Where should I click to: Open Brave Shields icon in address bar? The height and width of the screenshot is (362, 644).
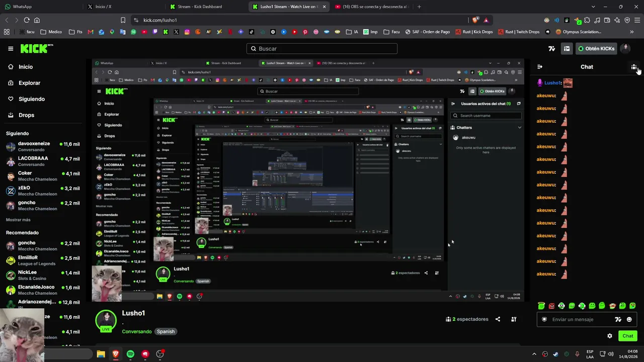tap(475, 20)
